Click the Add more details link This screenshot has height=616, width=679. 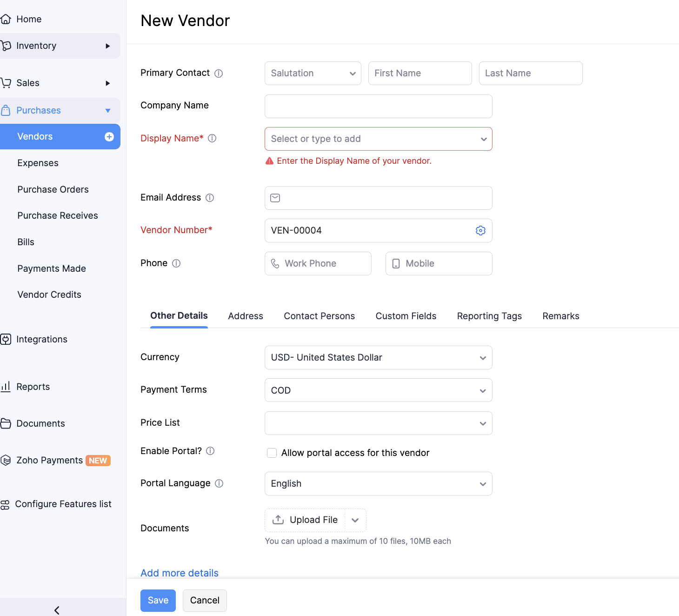(180, 573)
